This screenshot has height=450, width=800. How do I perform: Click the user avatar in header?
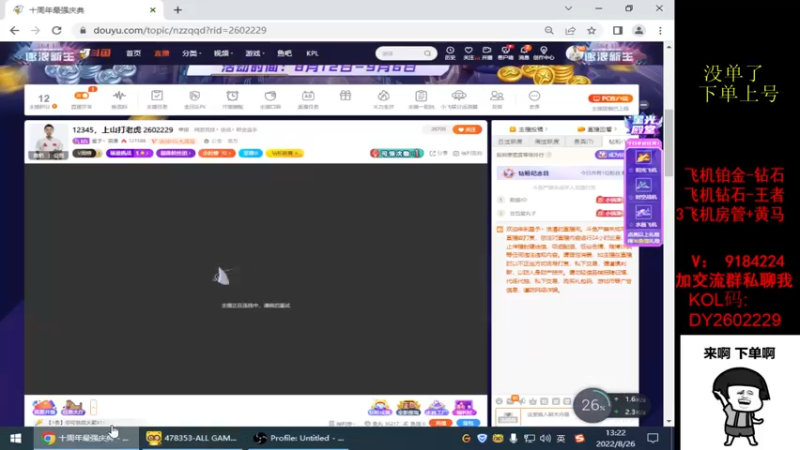coord(575,53)
